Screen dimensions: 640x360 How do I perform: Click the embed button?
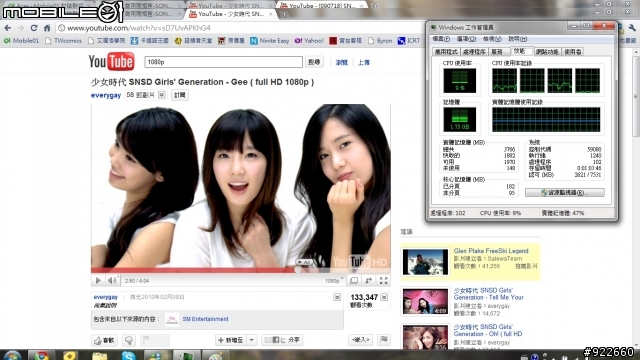point(360,340)
